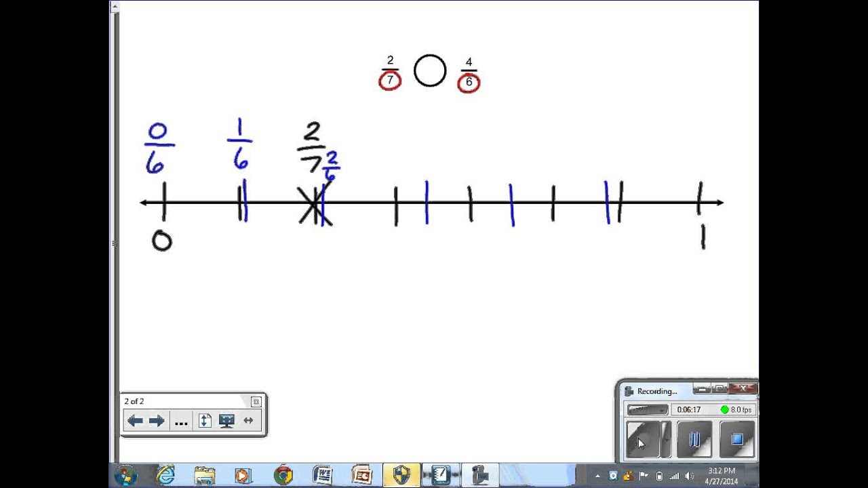The image size is (868, 488).
Task: Pause the screen recording
Action: (694, 440)
